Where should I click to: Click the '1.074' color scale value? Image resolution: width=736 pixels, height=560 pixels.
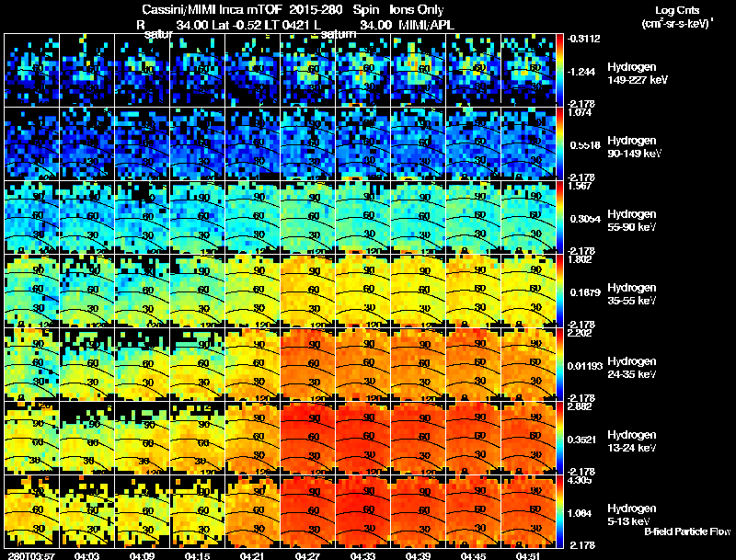tap(580, 112)
